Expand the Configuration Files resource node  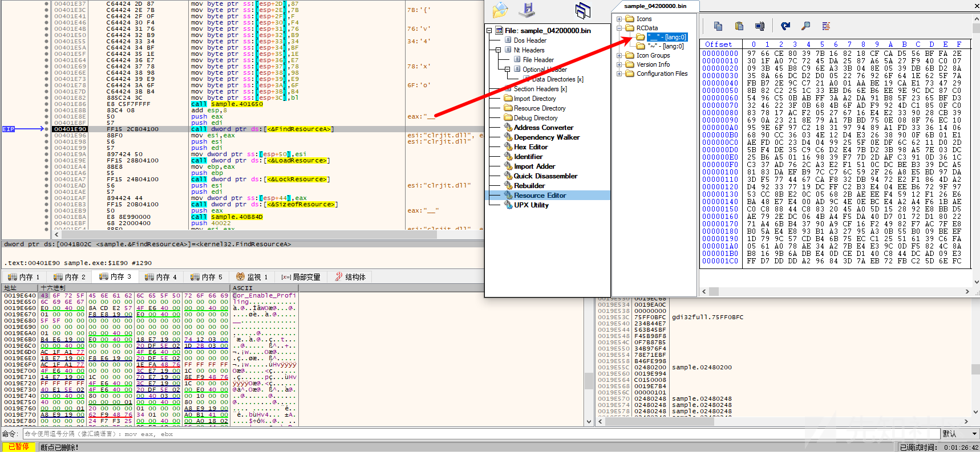pos(619,74)
